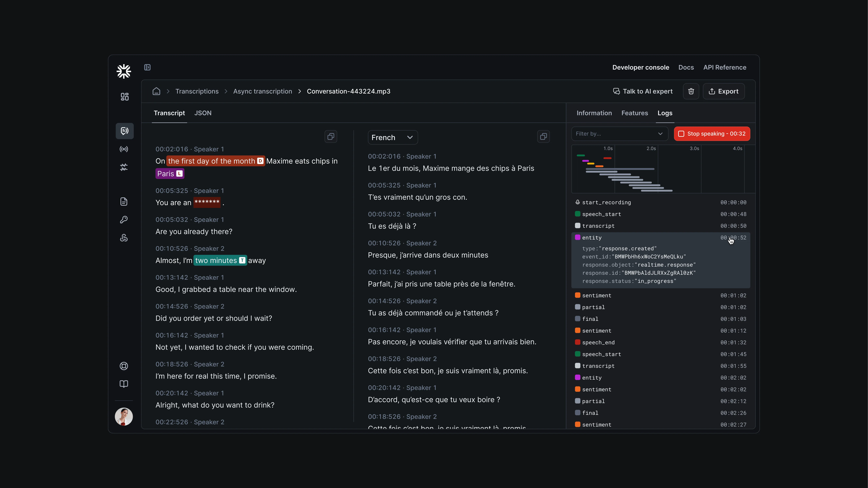Image resolution: width=868 pixels, height=488 pixels.
Task: Open the user avatar profile picture
Action: (x=124, y=417)
